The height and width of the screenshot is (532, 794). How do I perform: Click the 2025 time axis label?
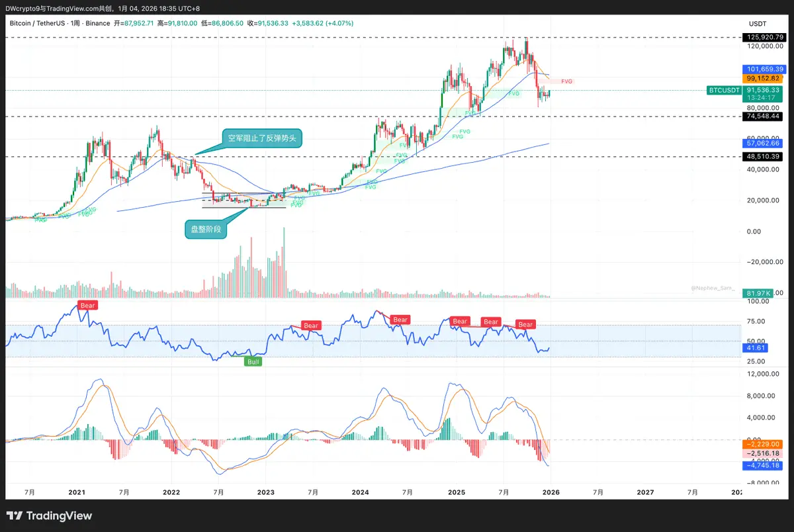(456, 492)
